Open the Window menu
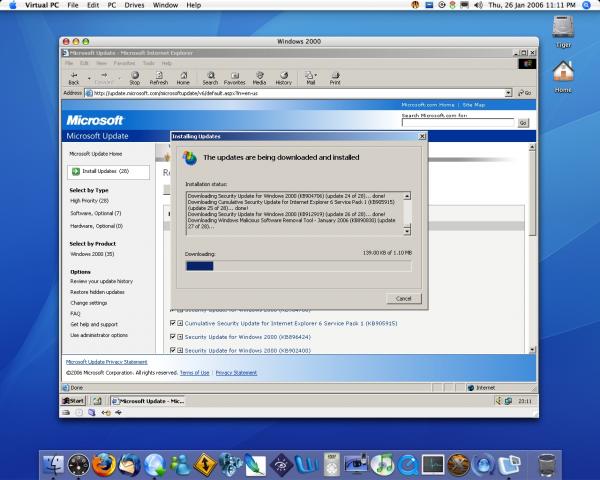 point(165,5)
